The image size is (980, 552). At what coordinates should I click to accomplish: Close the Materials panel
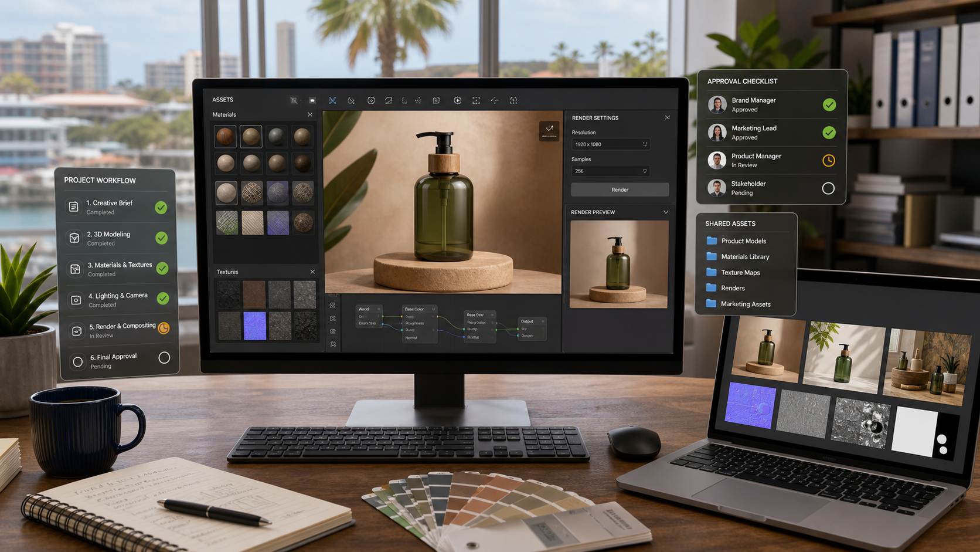pos(310,114)
